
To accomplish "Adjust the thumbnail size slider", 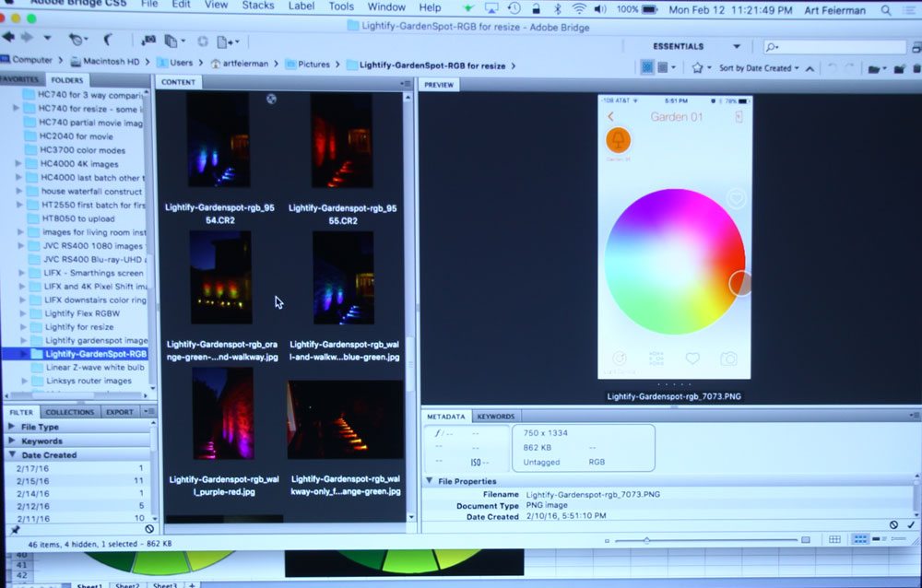I will pos(646,540).
